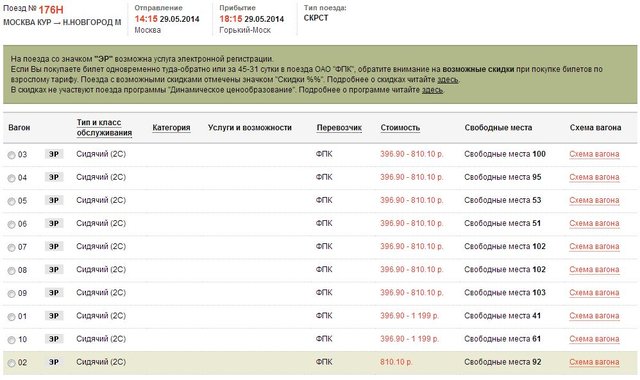Select wagon 08 radio button

11,271
